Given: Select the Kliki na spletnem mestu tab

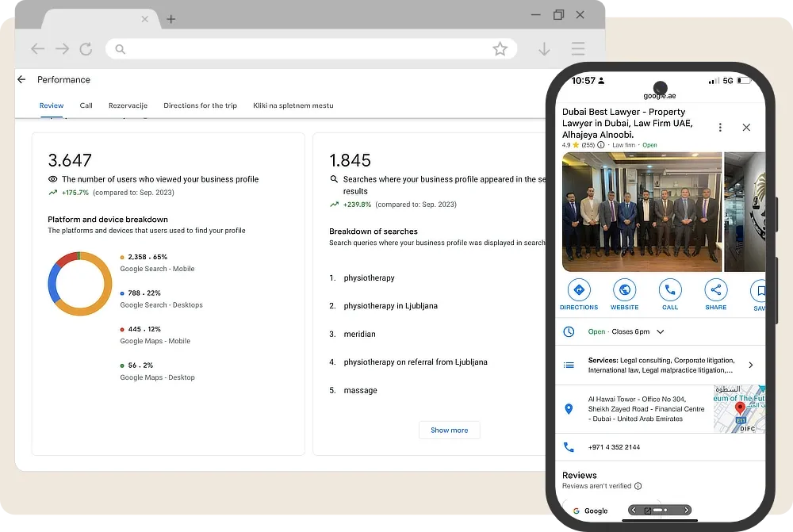Looking at the screenshot, I should [293, 105].
